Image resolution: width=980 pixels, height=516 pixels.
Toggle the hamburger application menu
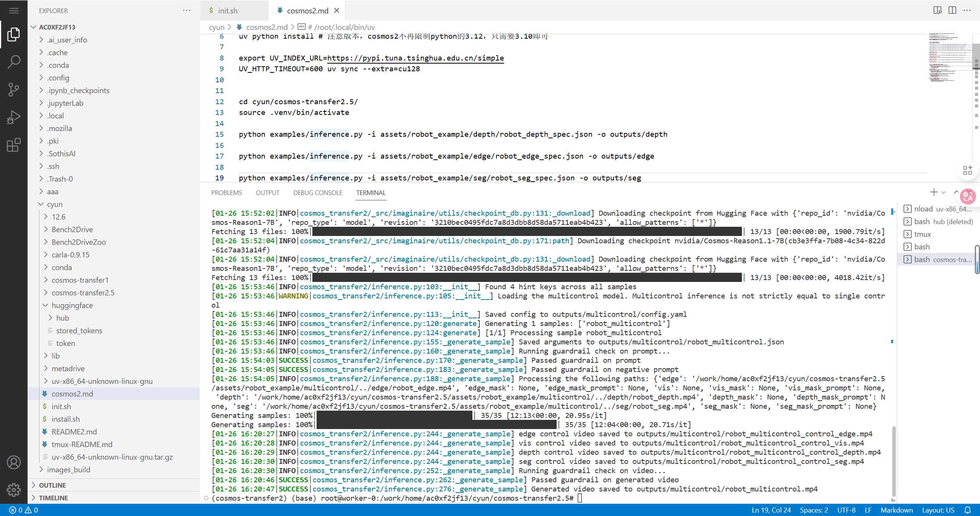pos(14,10)
